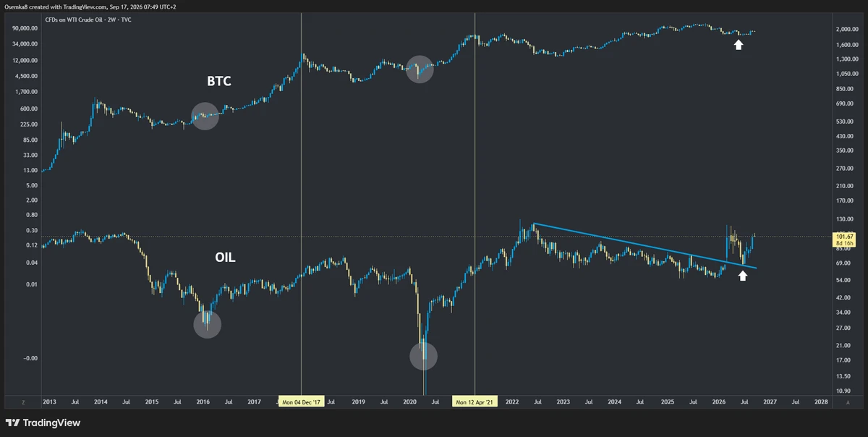The height and width of the screenshot is (437, 868).
Task: Click the '2016' year on time axis
Action: coord(203,401)
